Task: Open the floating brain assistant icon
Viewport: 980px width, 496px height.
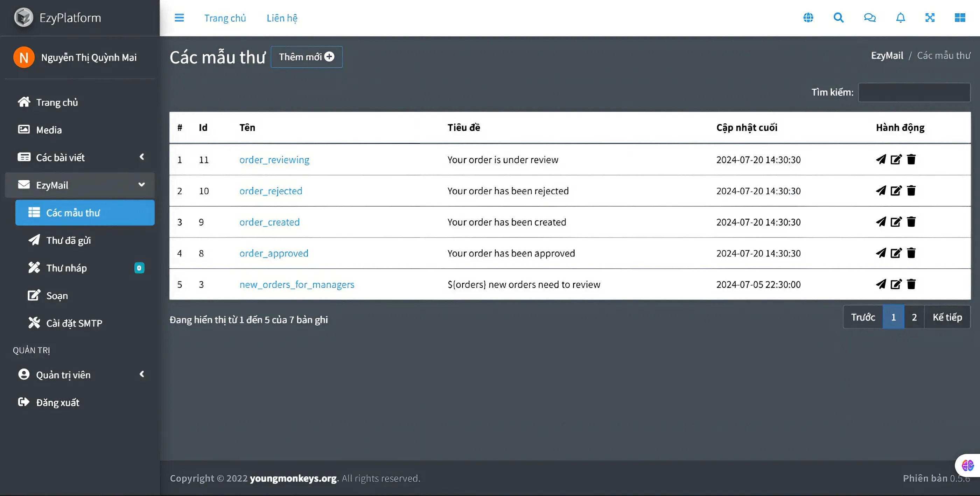Action: [967, 465]
